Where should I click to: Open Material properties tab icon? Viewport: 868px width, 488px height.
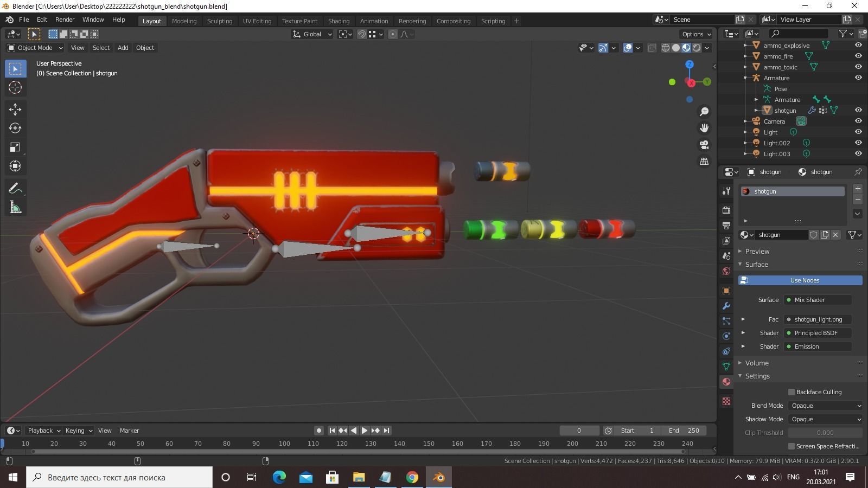726,382
